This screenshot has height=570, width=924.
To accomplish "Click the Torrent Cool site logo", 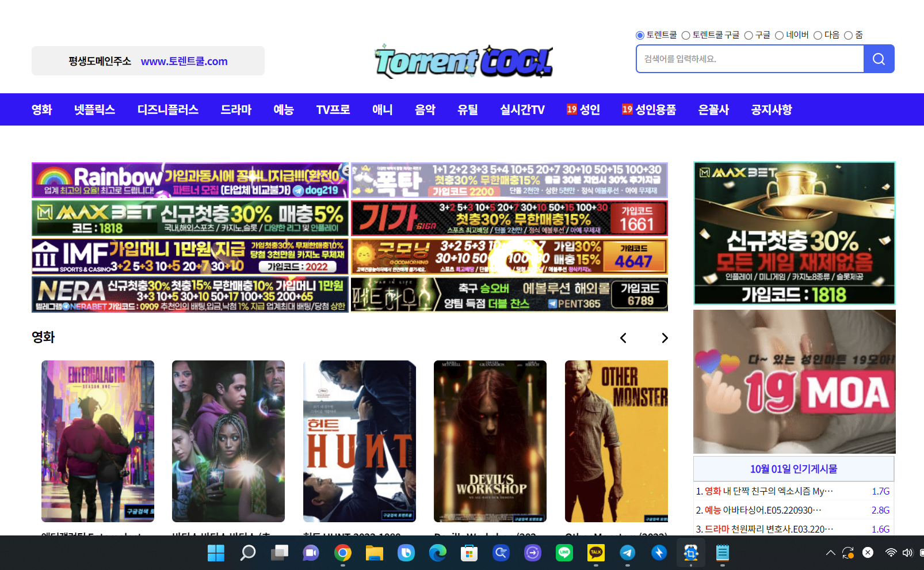I will click(464, 61).
